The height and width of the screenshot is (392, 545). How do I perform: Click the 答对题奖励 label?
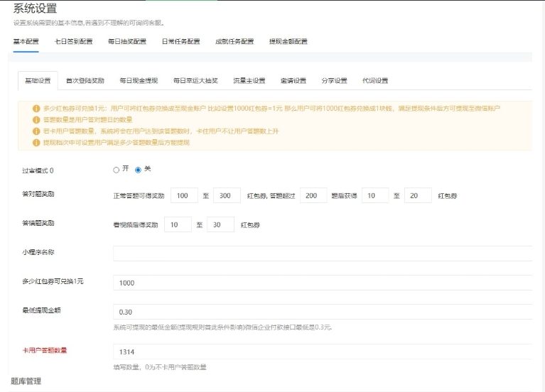point(38,194)
